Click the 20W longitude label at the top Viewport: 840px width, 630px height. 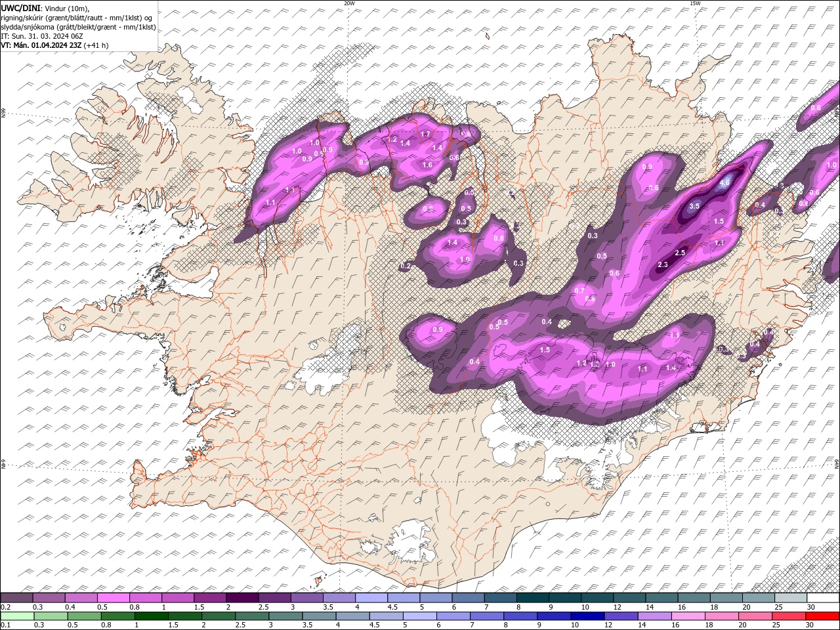pos(349,3)
